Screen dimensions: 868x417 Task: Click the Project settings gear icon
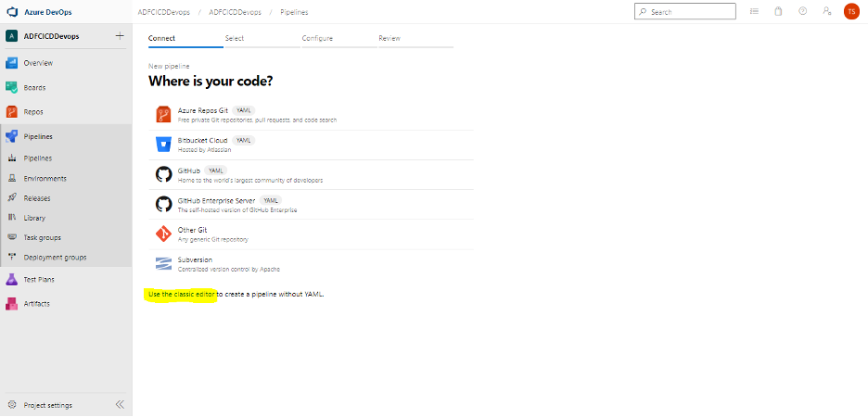pyautogui.click(x=12, y=405)
